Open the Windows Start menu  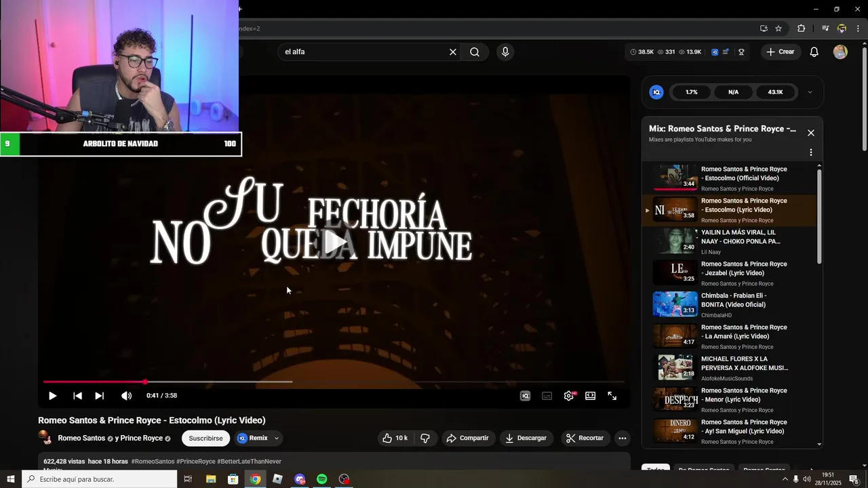[x=11, y=479]
